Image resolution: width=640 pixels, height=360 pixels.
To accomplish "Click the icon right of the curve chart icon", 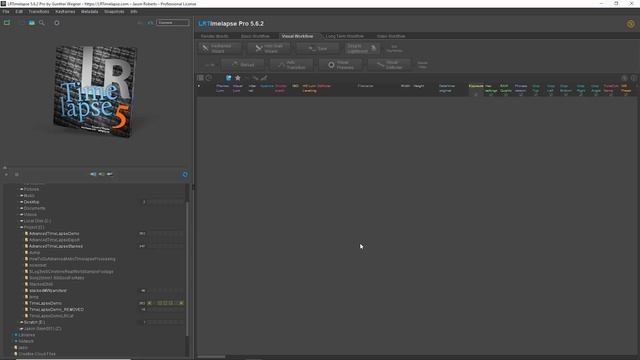I will click(264, 78).
